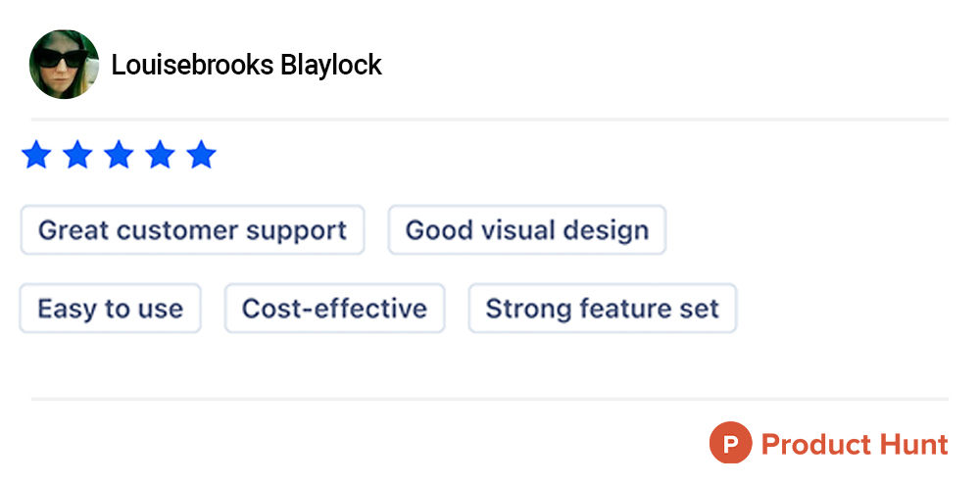Viewport: 980px width, 485px height.
Task: Open the reviewer's profile photo
Action: [x=65, y=65]
